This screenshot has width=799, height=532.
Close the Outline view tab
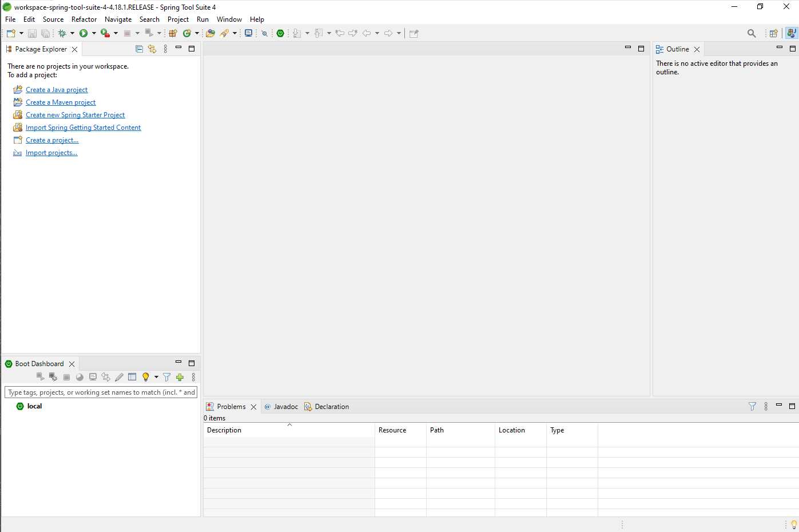point(697,49)
